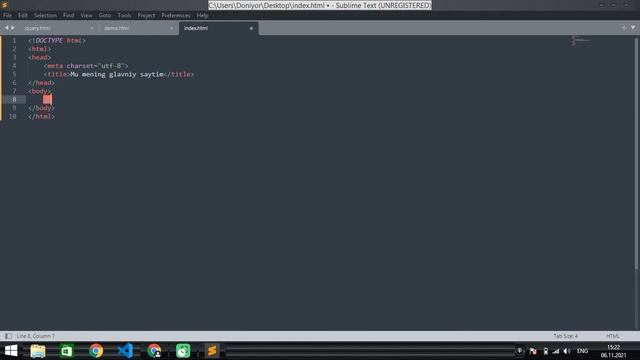Close the jquery.html tab
640x360 pixels.
92,28
